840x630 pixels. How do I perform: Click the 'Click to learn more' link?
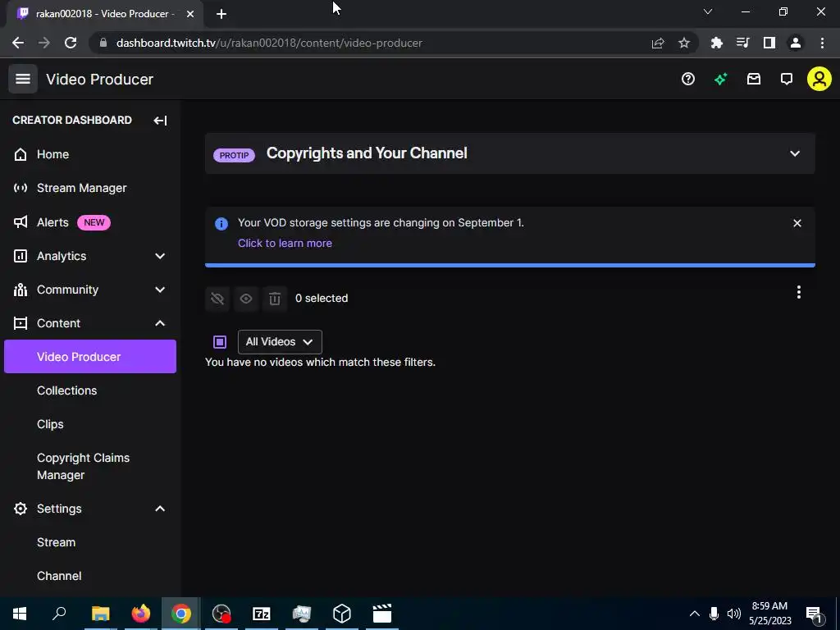tap(285, 243)
